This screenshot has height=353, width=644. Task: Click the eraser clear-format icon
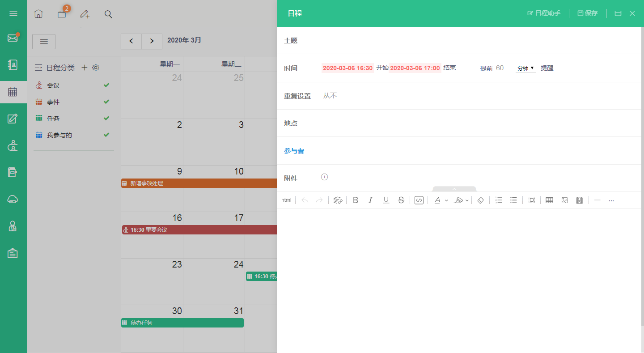click(x=481, y=200)
